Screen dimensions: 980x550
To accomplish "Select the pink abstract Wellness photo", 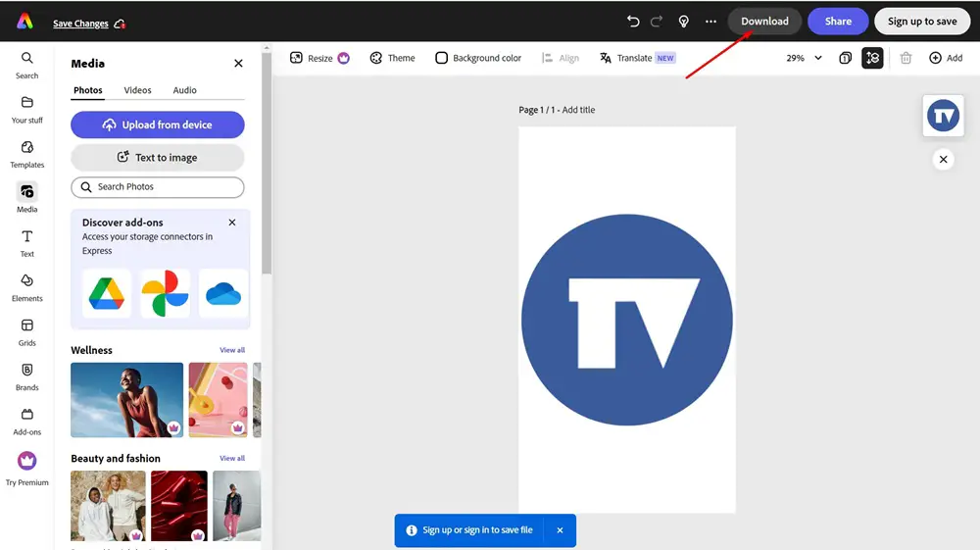I will point(219,400).
